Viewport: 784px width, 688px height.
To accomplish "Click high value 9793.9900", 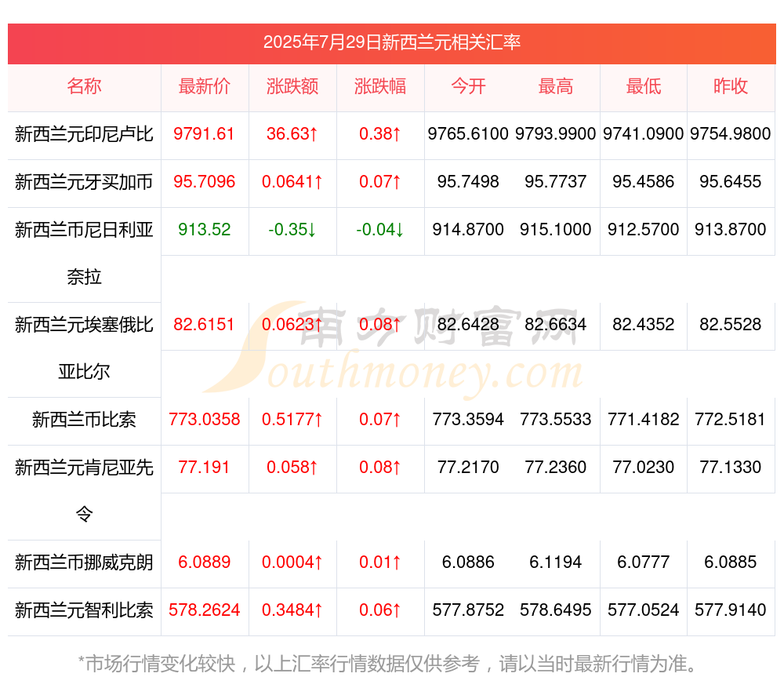I will 556,134.
